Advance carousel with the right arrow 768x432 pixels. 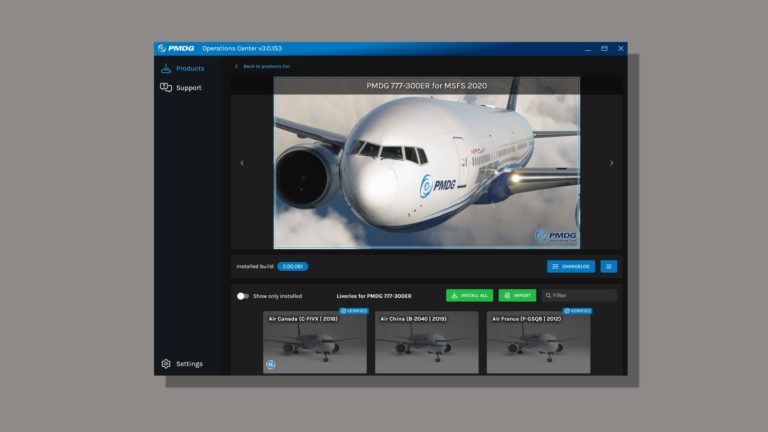click(x=612, y=163)
